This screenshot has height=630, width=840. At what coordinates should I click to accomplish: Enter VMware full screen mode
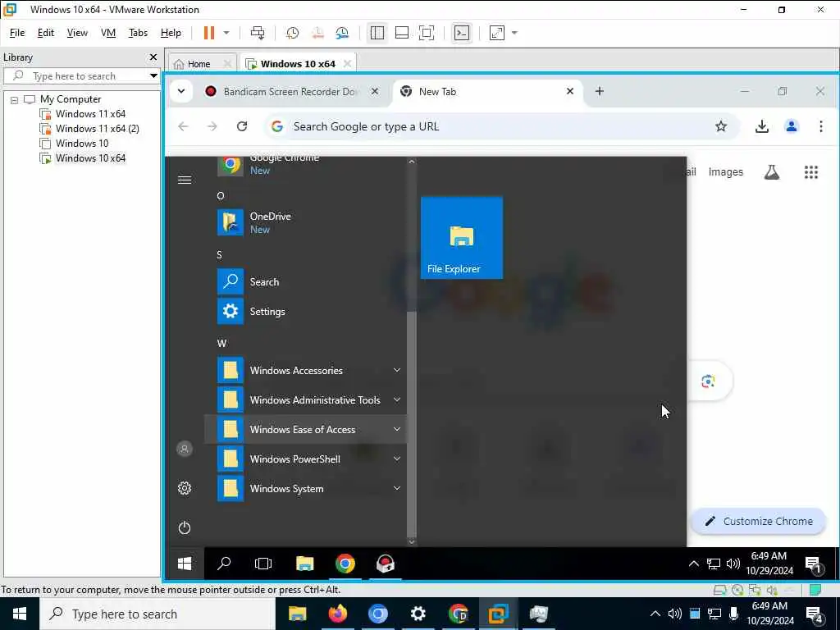[427, 33]
